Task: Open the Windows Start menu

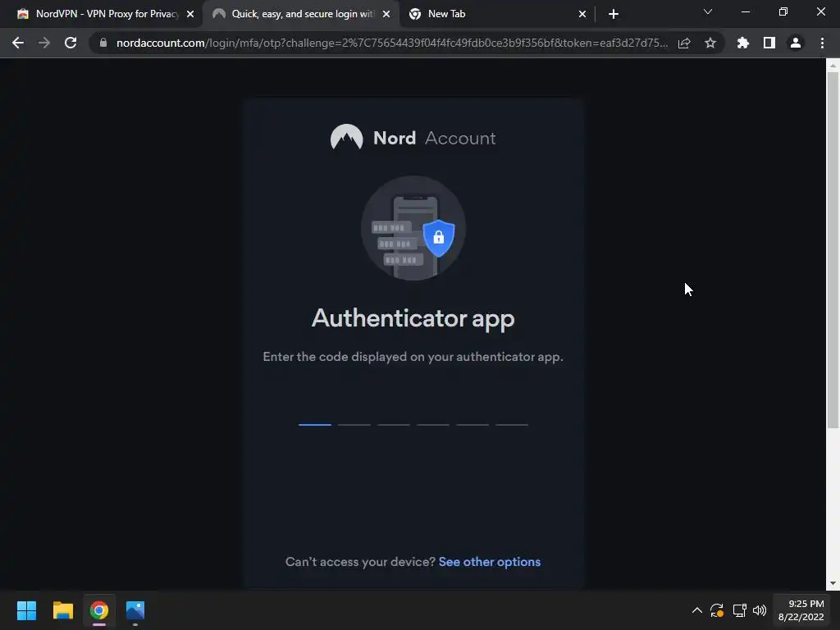Action: point(26,610)
